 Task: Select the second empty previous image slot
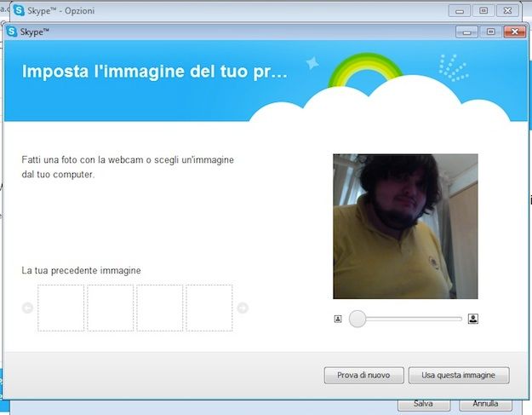click(x=111, y=308)
